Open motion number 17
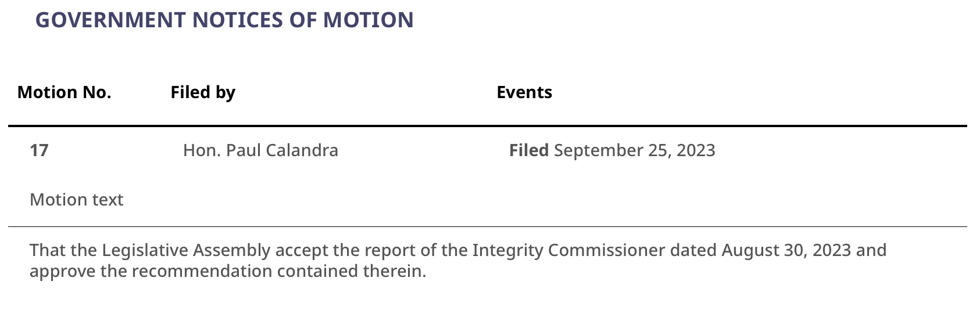This screenshot has width=980, height=310. coord(39,150)
